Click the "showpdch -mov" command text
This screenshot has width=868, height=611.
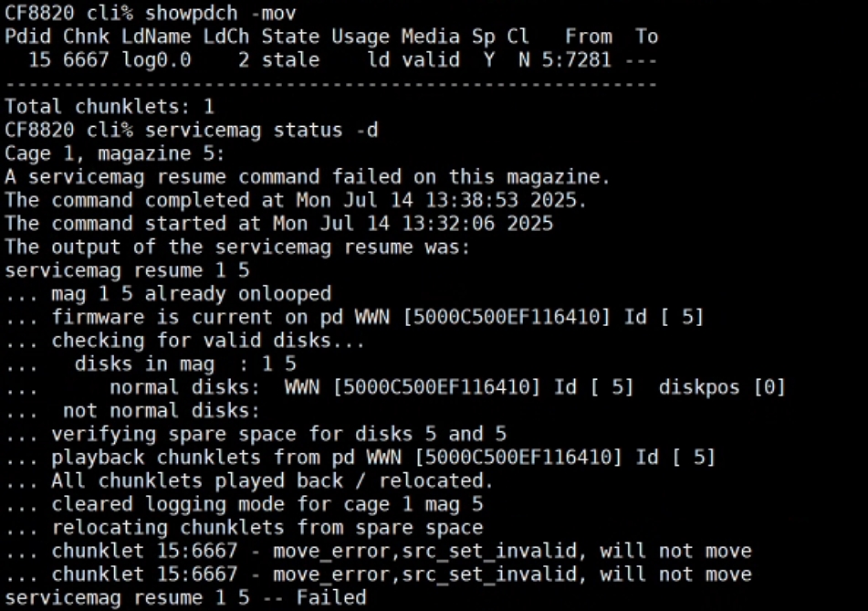click(220, 13)
